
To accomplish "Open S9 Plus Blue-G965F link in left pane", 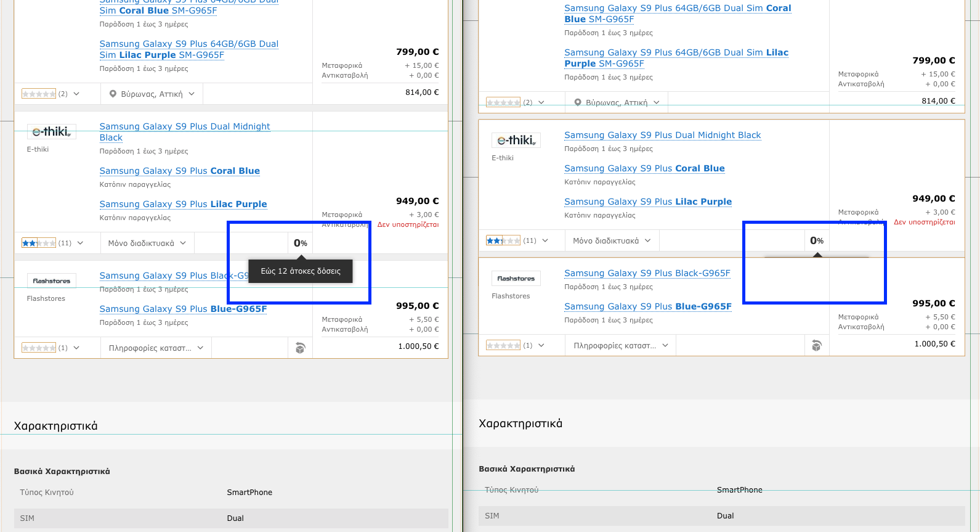I will tap(184, 309).
